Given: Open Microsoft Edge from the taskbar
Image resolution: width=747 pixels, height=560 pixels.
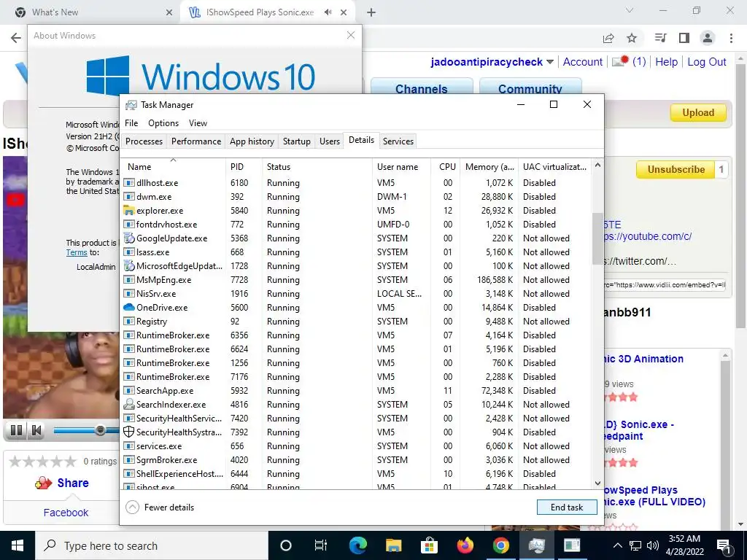Looking at the screenshot, I should coord(357,545).
